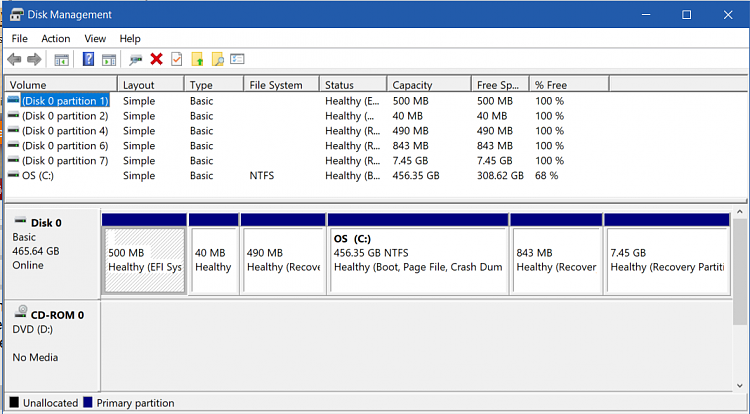Screen dimensions: 750x414
Task: Click the 68 % free cell
Action: (547, 175)
